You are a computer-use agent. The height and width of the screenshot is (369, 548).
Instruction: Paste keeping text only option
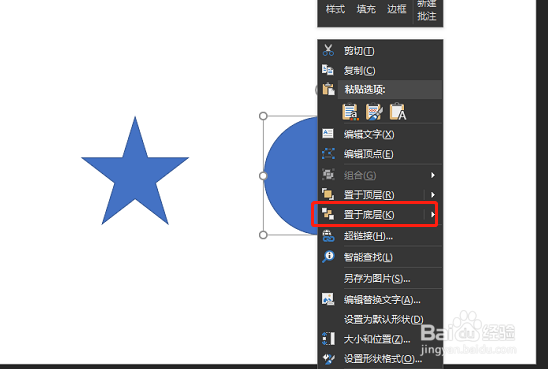point(398,112)
